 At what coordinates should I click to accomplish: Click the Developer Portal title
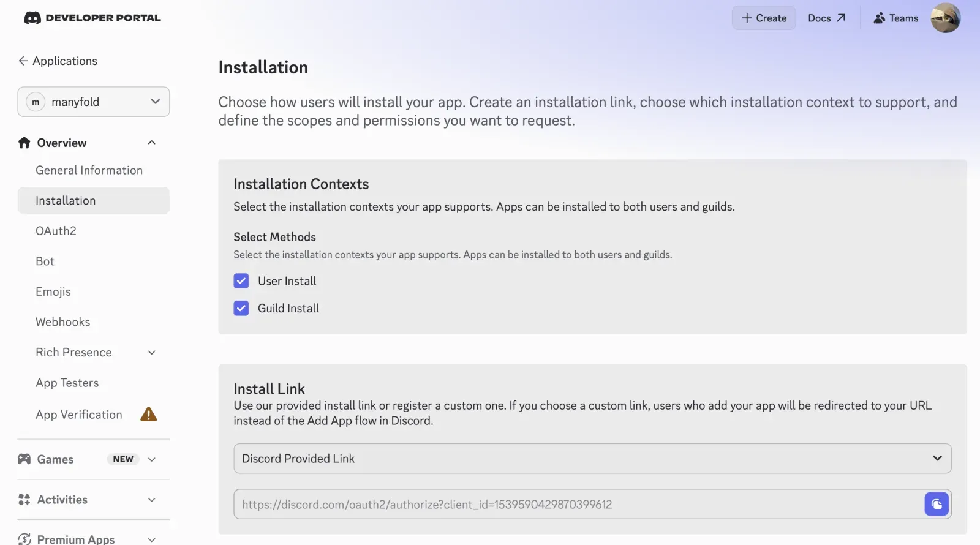103,18
